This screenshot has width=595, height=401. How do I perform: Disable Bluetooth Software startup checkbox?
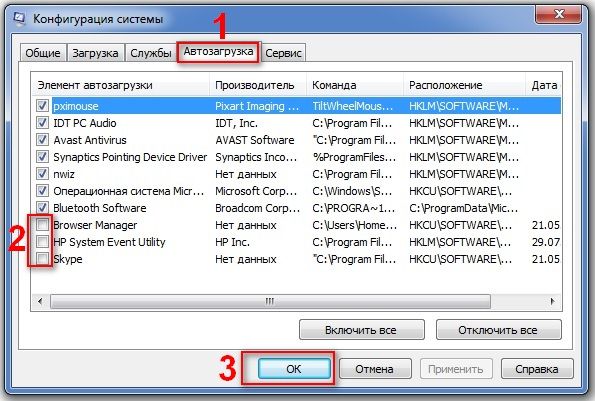coord(42,208)
